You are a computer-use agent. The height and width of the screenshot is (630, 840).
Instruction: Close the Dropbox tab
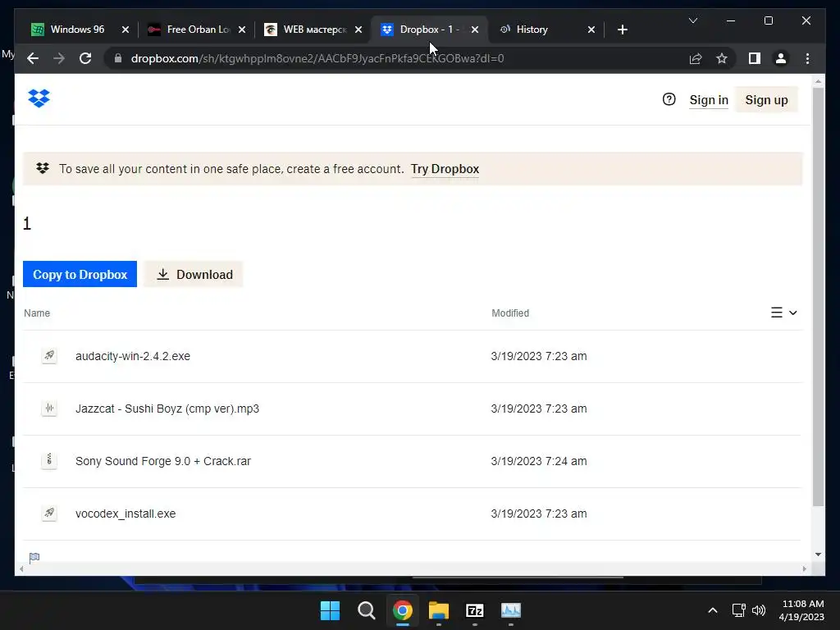[x=475, y=30]
